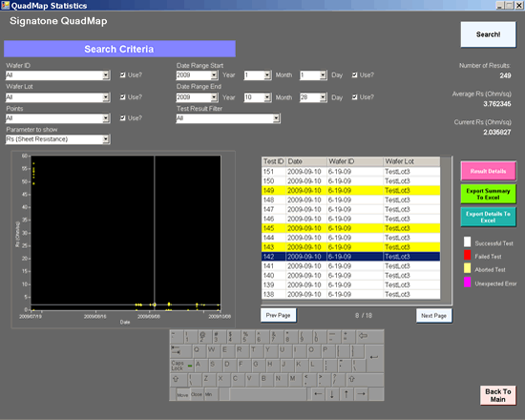Tap the tilde key on the on-screen keyboard
This screenshot has height=420, width=525.
[177, 336]
